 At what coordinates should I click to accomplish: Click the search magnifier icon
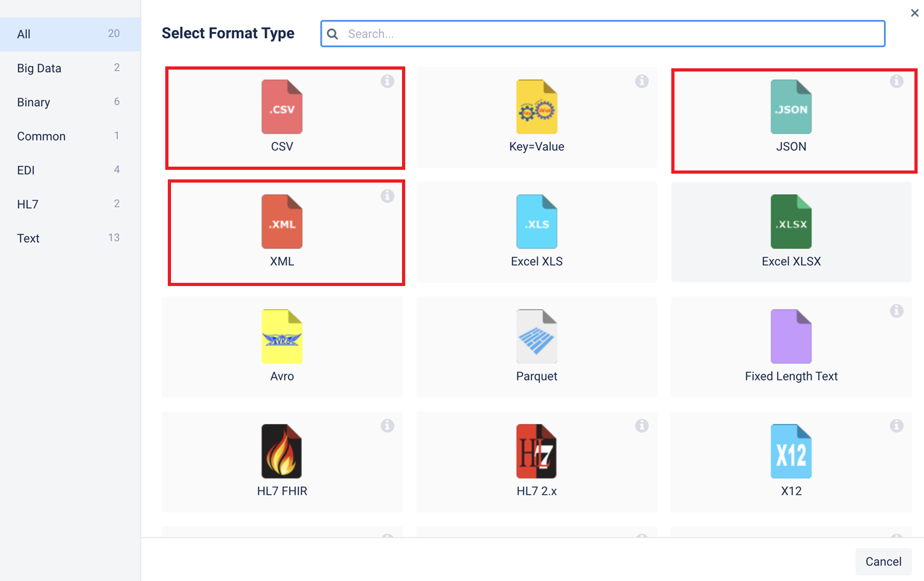click(x=332, y=34)
